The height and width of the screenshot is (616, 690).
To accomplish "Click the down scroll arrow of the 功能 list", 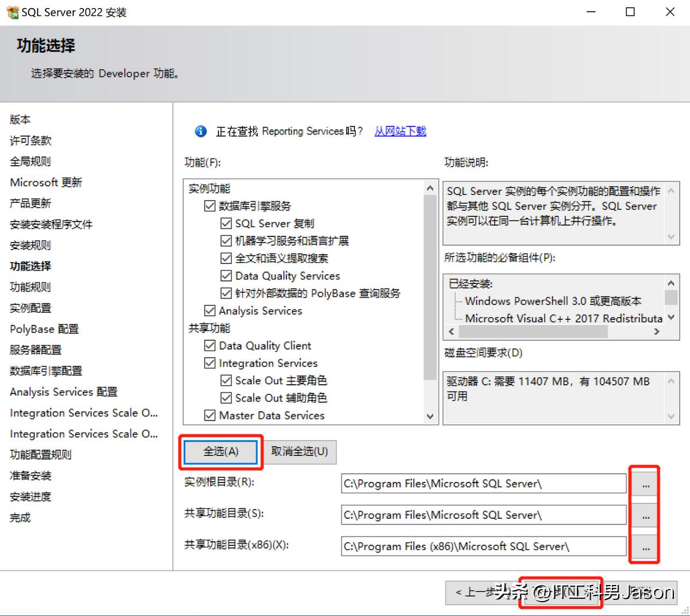I will [431, 417].
